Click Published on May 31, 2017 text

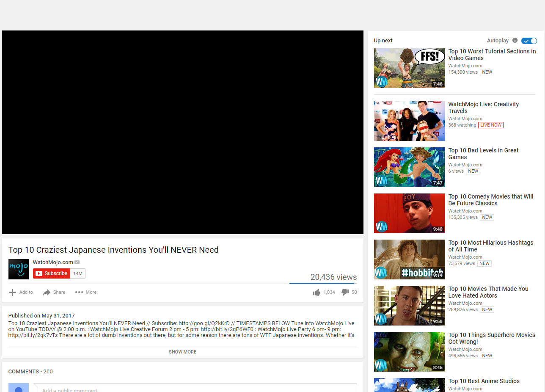[x=41, y=316]
